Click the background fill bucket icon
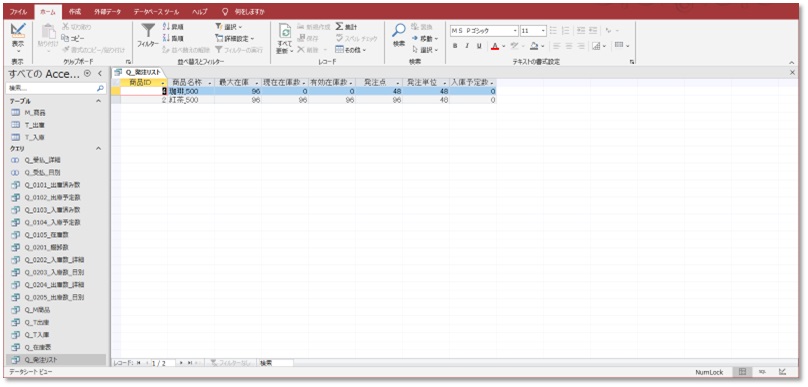 coord(534,46)
